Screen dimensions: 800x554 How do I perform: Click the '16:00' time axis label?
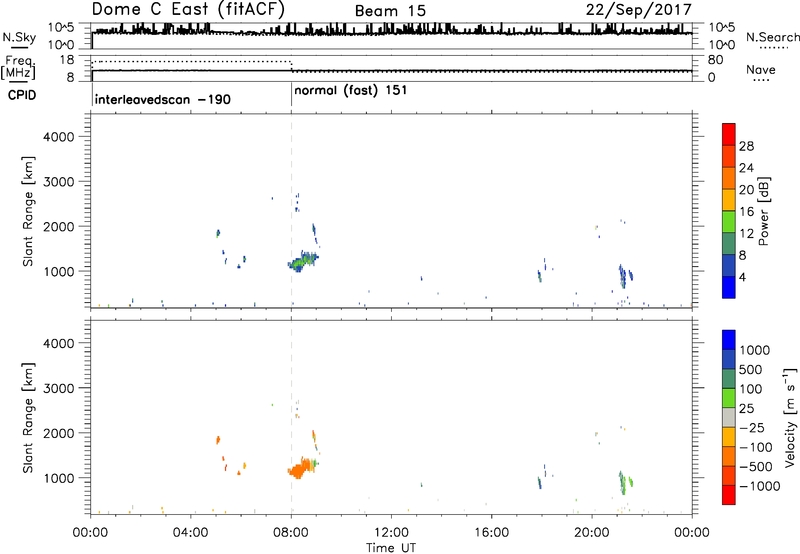491,533
